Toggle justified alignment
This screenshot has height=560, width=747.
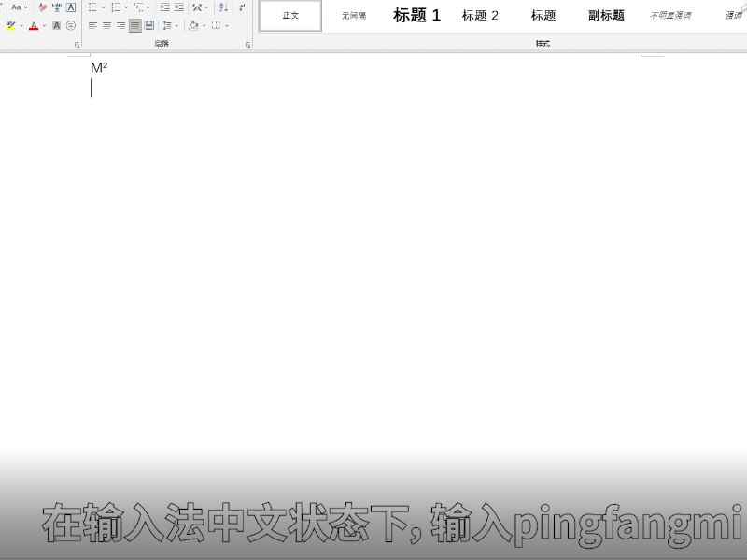(x=132, y=26)
